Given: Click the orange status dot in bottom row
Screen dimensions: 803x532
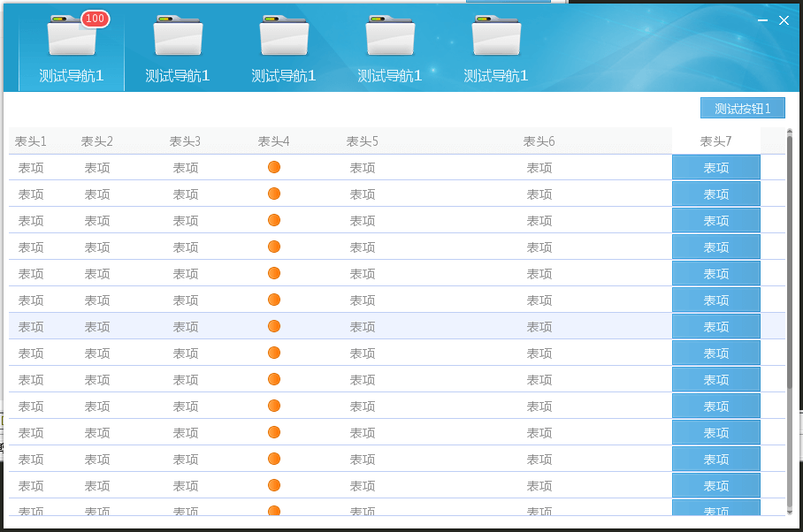Looking at the screenshot, I should click(x=273, y=511).
